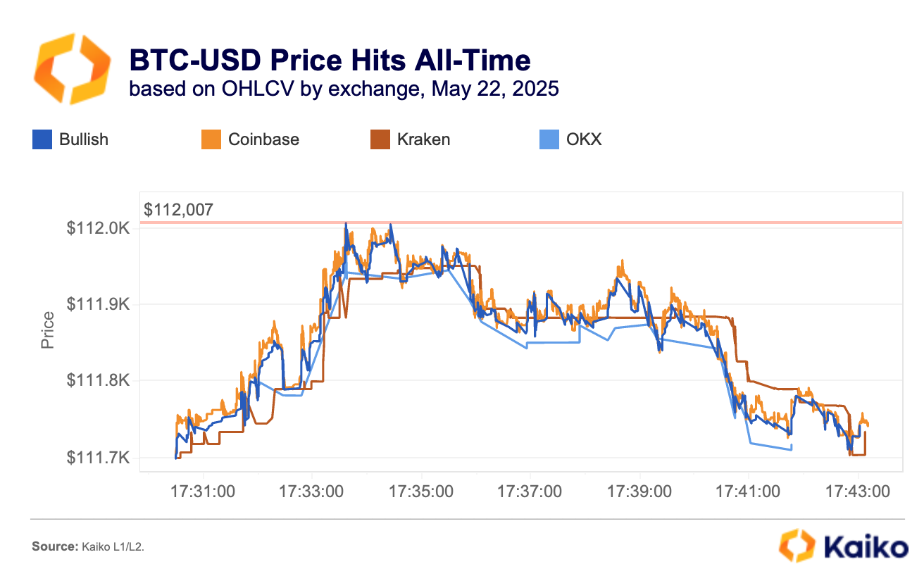Click the OKX light blue legend swatch
924x576 pixels.
point(549,139)
